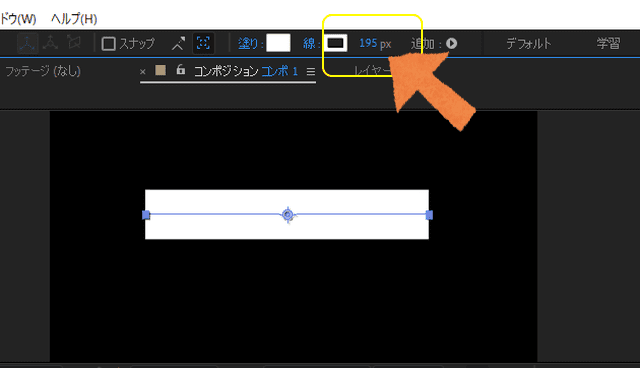Select the right path vertex handle
The height and width of the screenshot is (368, 640).
pos(429,215)
